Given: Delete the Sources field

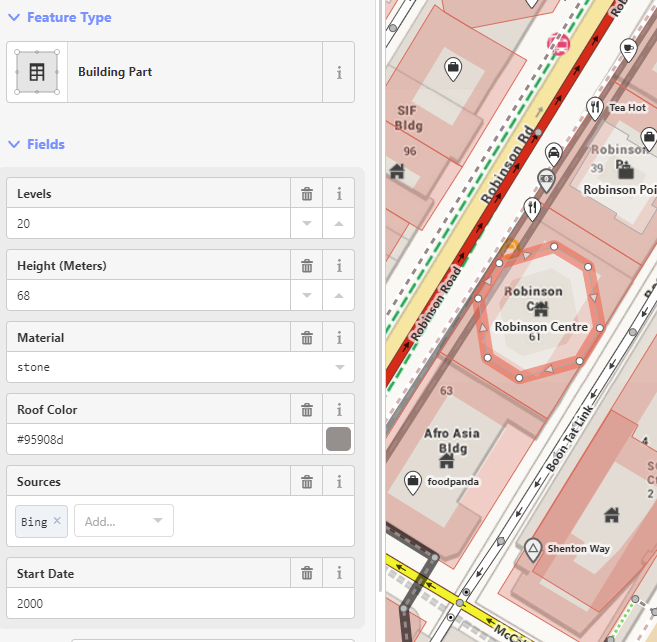Looking at the screenshot, I should 307,482.
